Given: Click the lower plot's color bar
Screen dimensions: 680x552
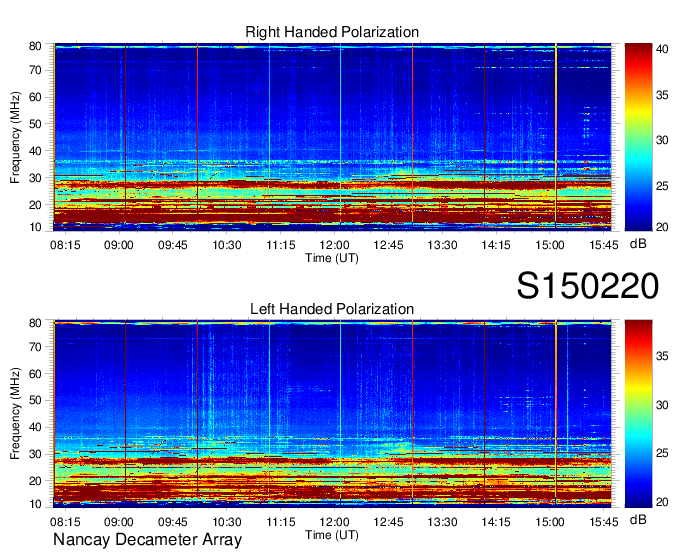Looking at the screenshot, I should pyautogui.click(x=639, y=414).
